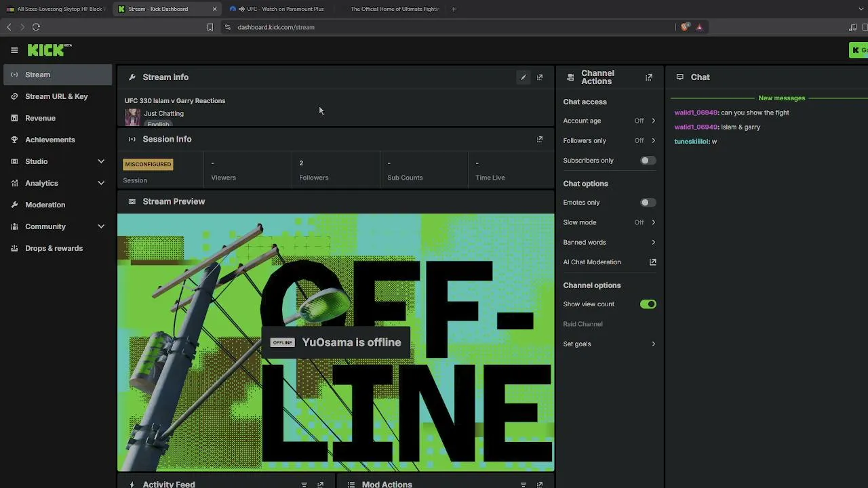The image size is (868, 488).
Task: Click the Followers count label
Action: click(314, 178)
